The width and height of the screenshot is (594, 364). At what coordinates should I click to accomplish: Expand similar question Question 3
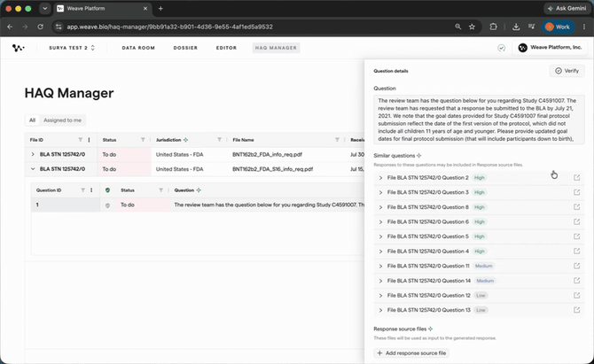380,192
